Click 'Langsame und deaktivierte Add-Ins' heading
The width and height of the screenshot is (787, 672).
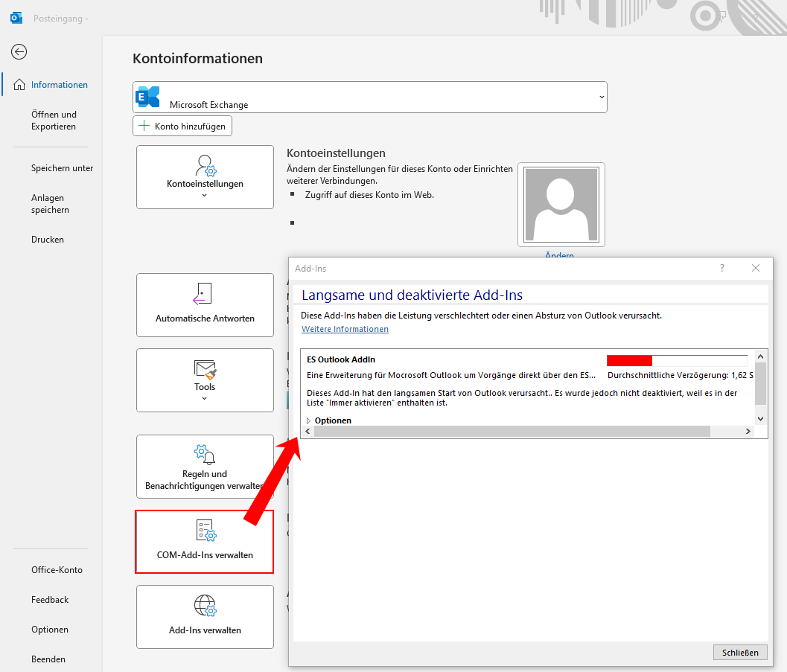click(412, 295)
